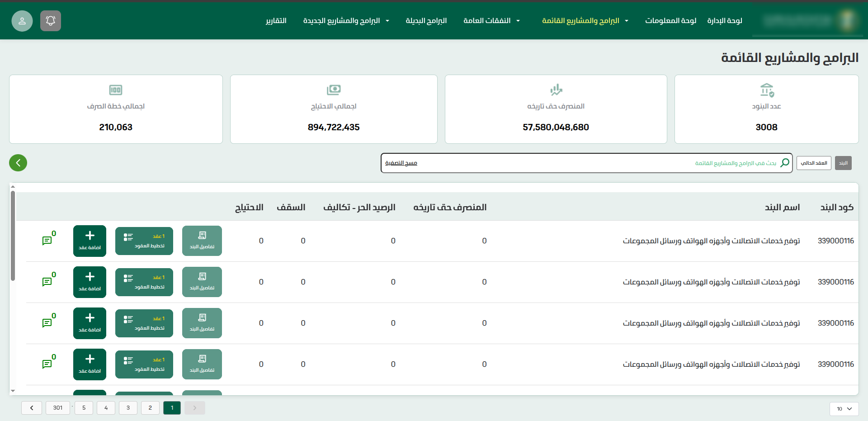Open comments icon in the first row
This screenshot has height=421, width=868.
(47, 241)
